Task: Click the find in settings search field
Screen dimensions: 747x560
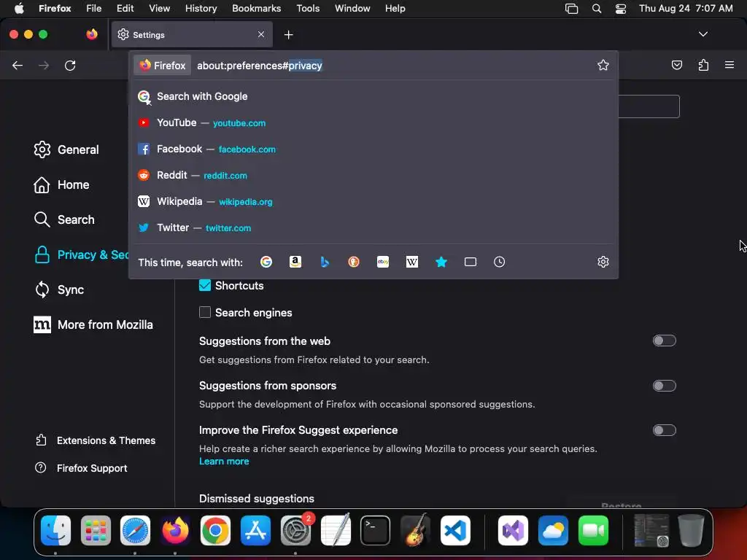Action: [649, 106]
